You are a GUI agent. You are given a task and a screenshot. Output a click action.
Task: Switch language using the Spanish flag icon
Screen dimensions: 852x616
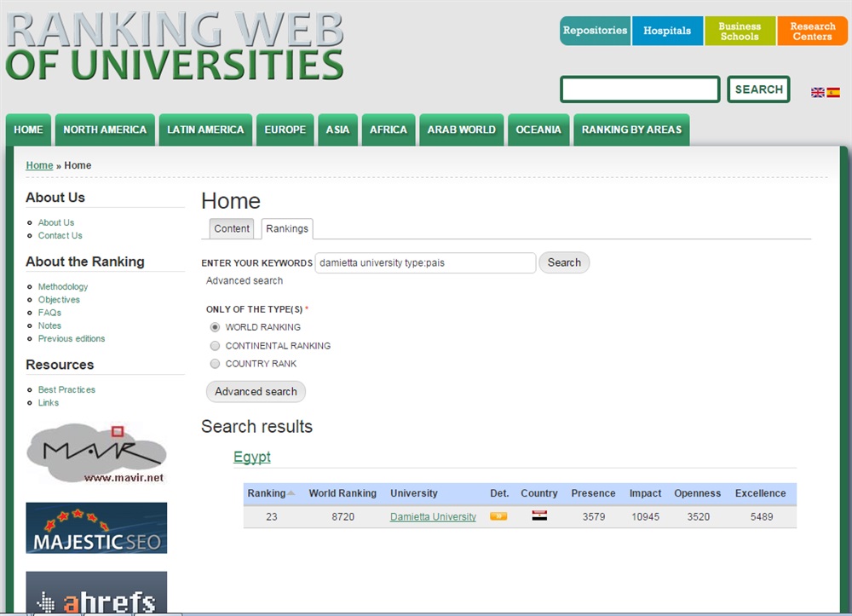pyautogui.click(x=833, y=92)
